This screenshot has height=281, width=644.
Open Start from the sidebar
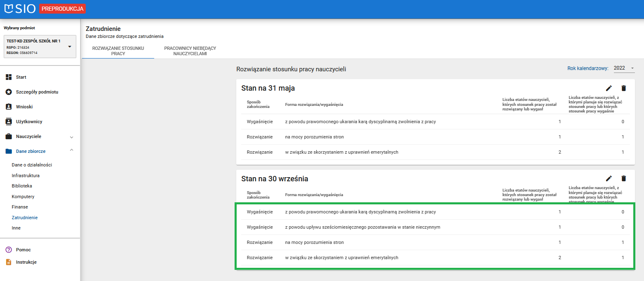click(21, 77)
